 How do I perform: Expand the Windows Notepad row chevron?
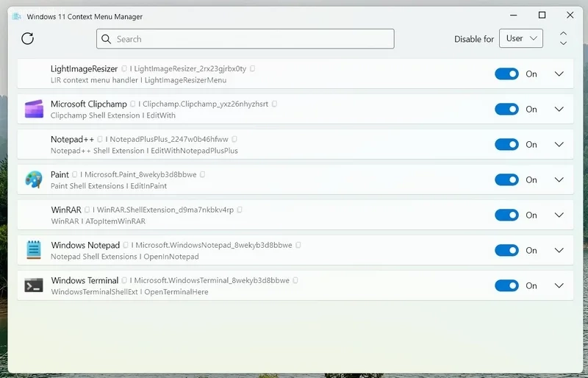(559, 250)
